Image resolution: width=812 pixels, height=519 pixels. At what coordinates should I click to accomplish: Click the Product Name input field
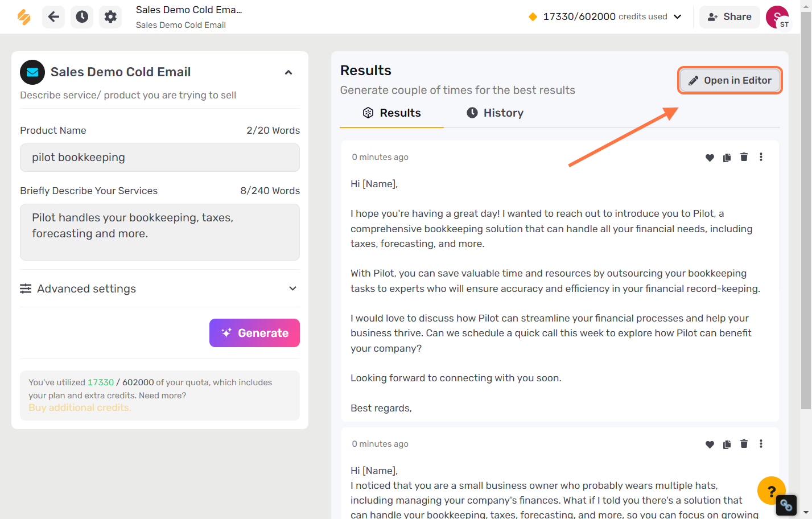tap(160, 158)
